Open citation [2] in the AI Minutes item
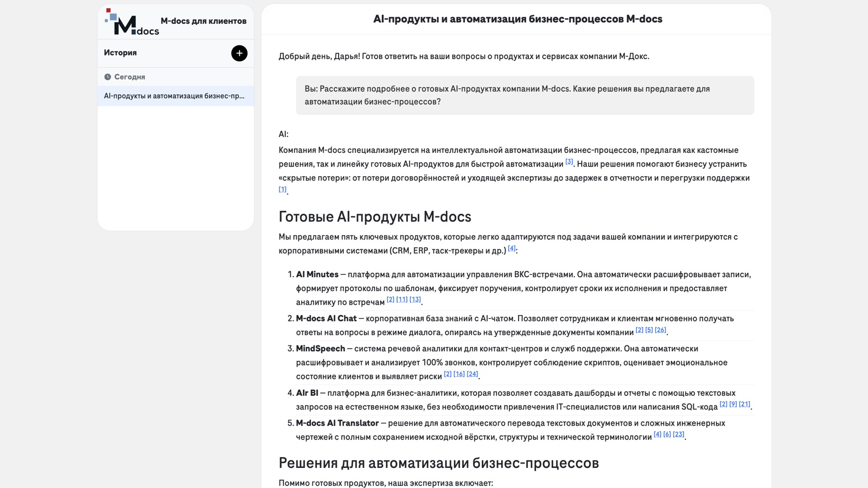Image resolution: width=868 pixels, height=488 pixels. [391, 299]
